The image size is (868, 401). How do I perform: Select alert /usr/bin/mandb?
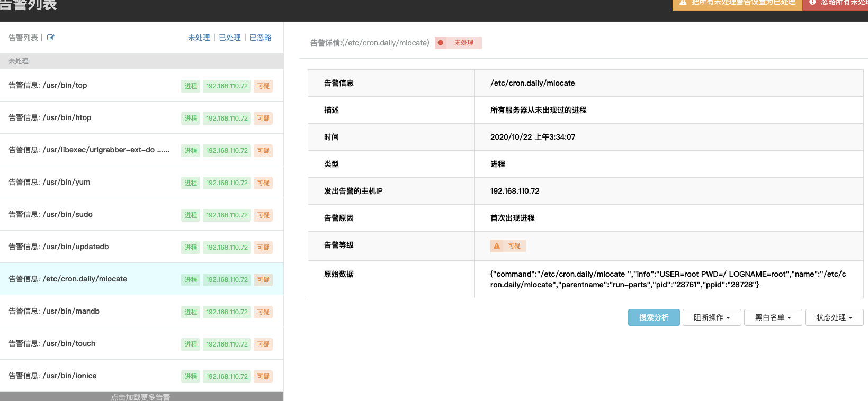141,311
